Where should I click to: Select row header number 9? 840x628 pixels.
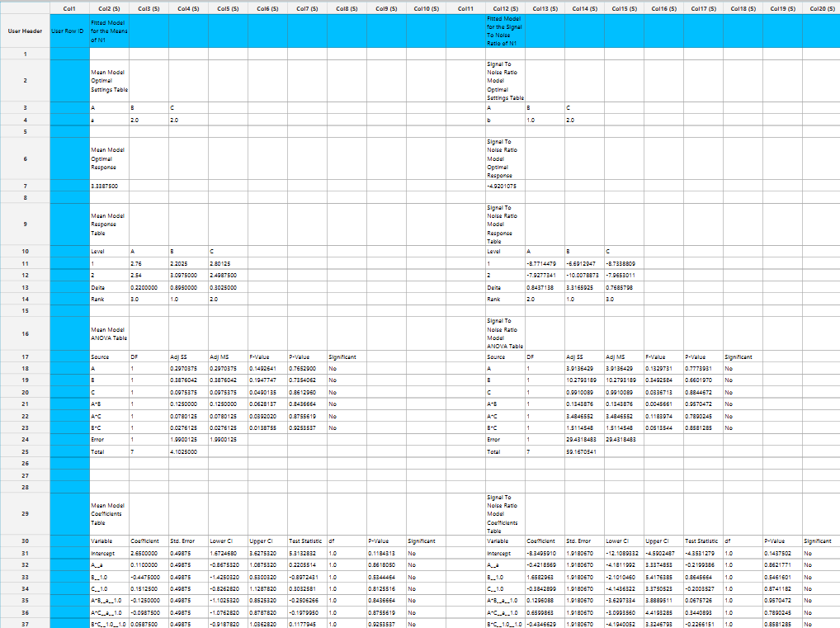pos(26,224)
